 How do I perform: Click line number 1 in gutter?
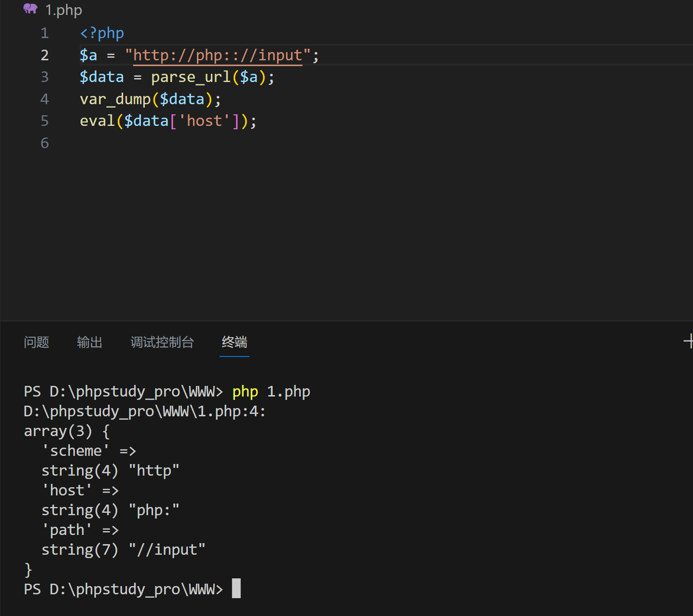pyautogui.click(x=45, y=33)
